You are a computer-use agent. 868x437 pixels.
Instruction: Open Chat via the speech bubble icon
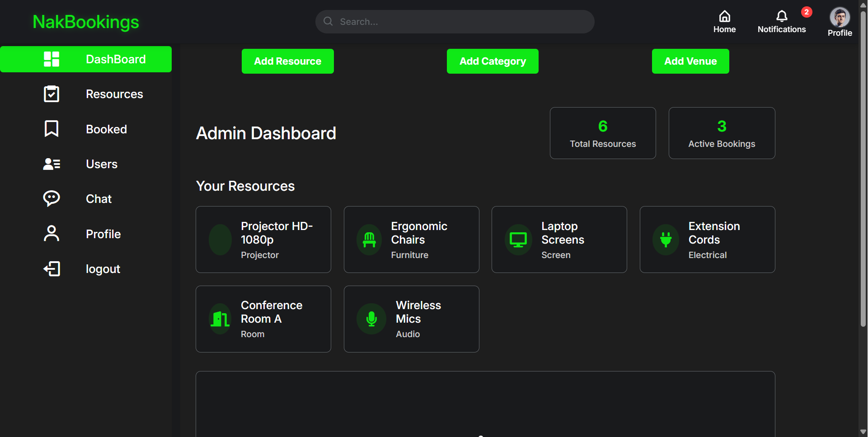tap(51, 199)
